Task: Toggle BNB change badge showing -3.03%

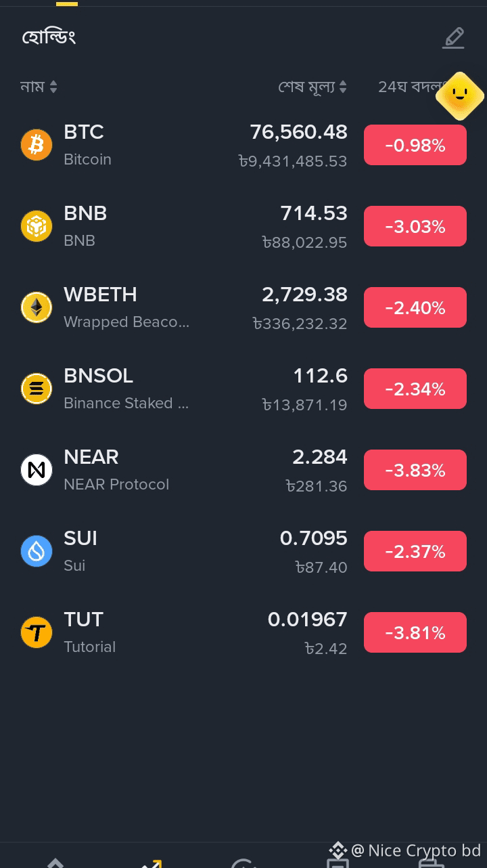Action: tap(415, 226)
